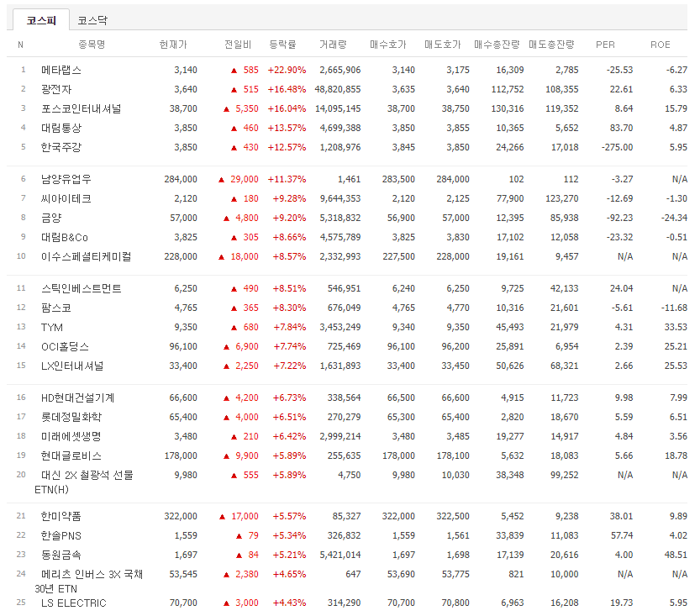Click the ROE column header

click(x=661, y=45)
